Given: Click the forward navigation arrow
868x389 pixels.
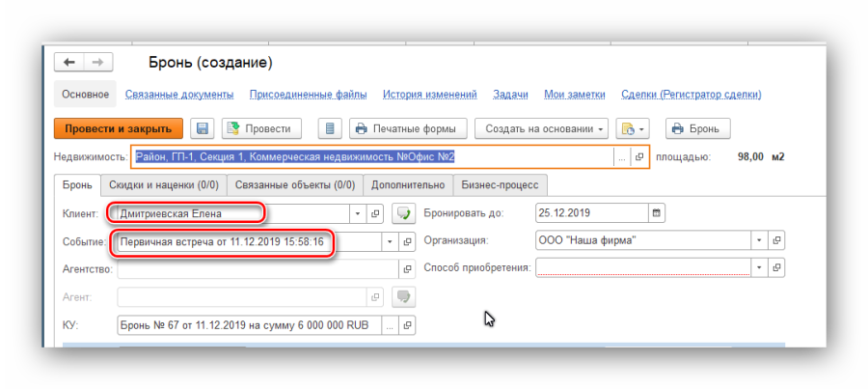Looking at the screenshot, I should (x=96, y=62).
